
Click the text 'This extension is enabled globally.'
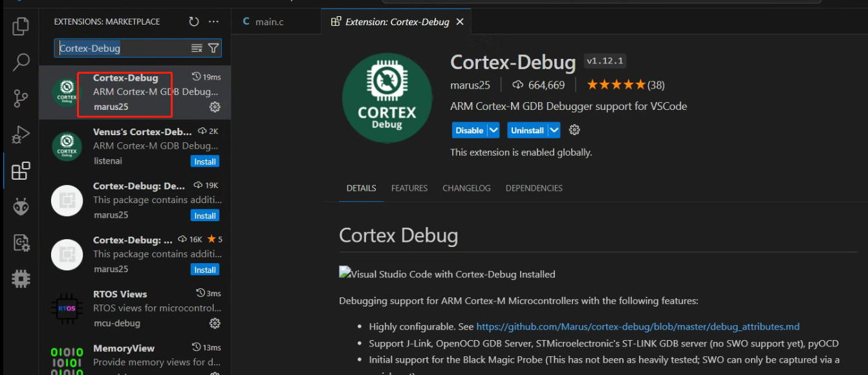click(521, 153)
